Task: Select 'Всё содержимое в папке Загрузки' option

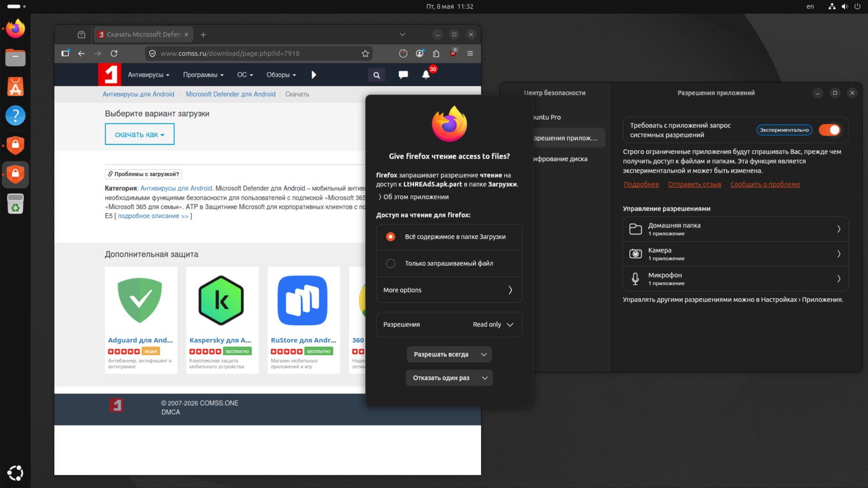Action: [x=449, y=237]
